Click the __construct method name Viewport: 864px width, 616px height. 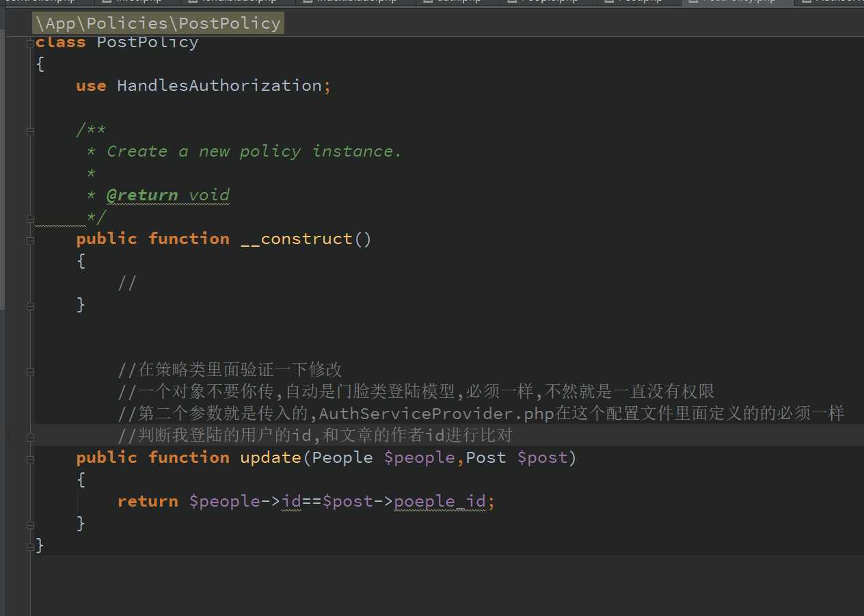coord(296,239)
